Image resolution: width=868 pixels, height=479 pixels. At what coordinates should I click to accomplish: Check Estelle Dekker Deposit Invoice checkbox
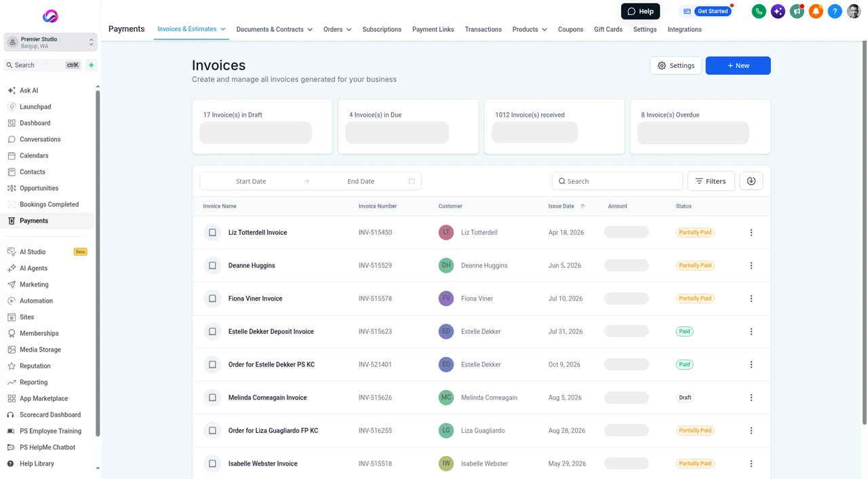212,332
